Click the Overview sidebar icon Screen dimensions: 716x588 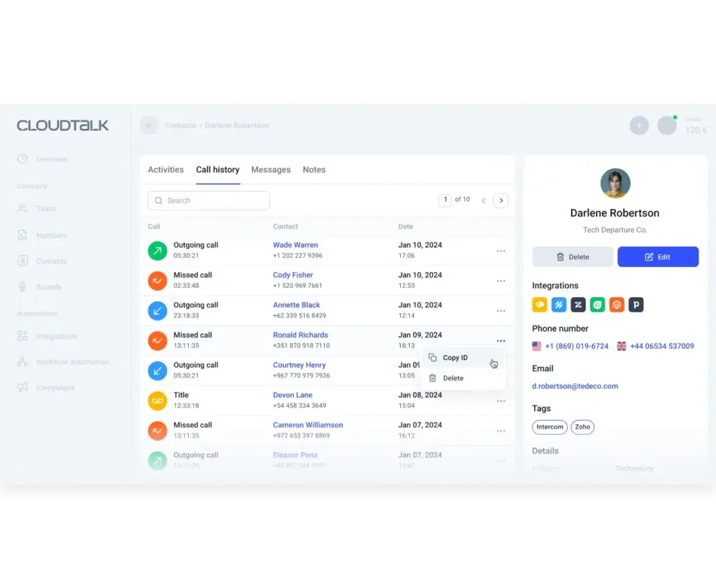pyautogui.click(x=22, y=159)
